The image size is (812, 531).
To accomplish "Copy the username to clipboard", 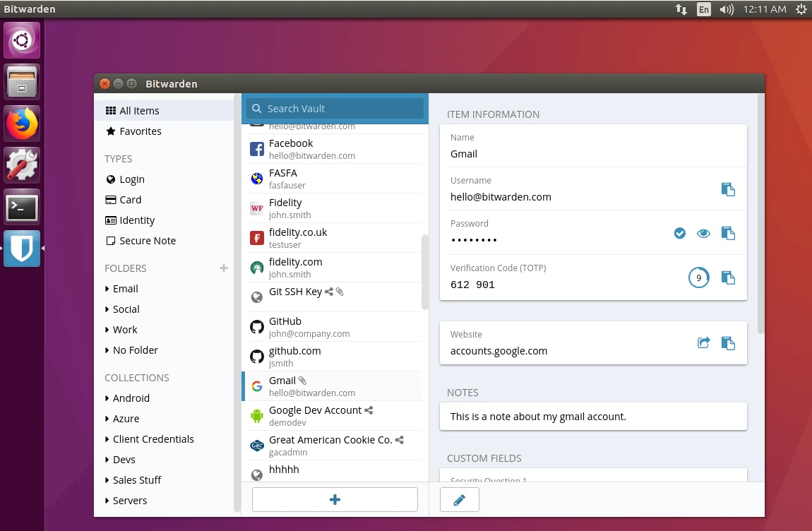I will (728, 190).
